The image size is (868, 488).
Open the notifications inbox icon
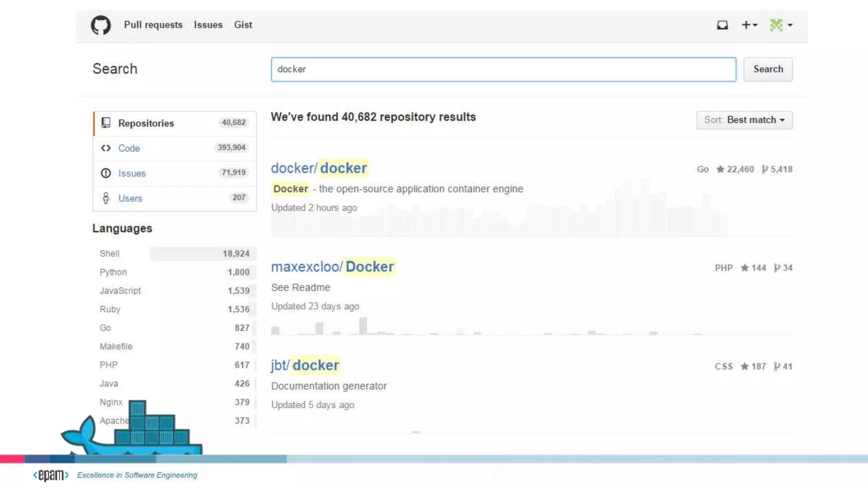pos(722,25)
